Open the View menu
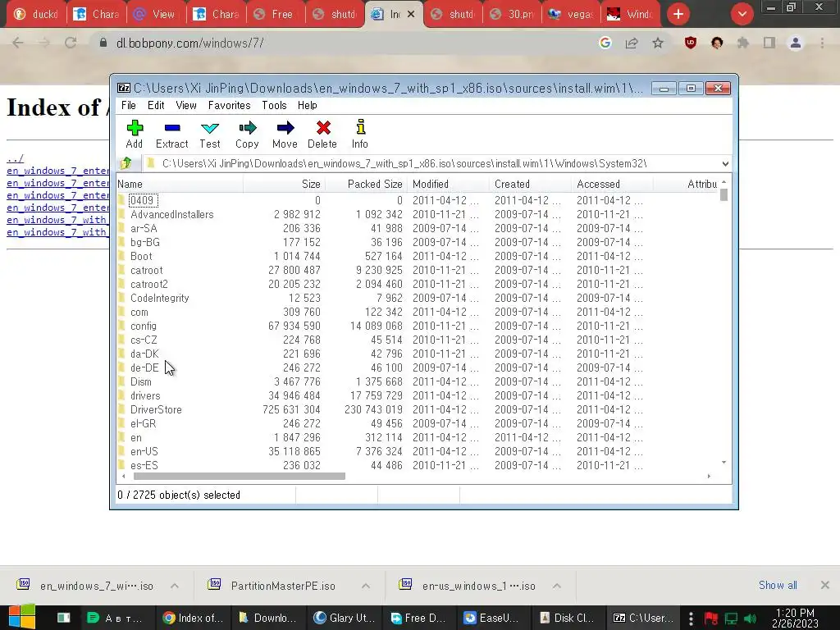This screenshot has width=840, height=630. (186, 105)
